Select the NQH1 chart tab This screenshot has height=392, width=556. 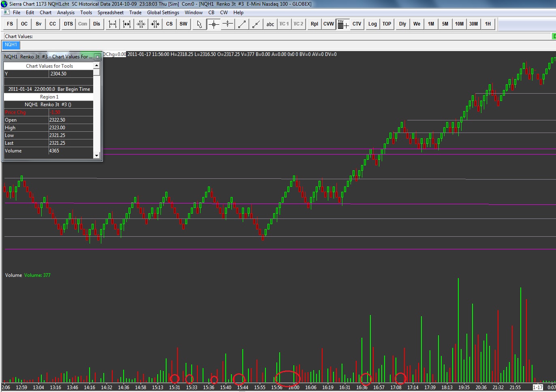pyautogui.click(x=11, y=45)
